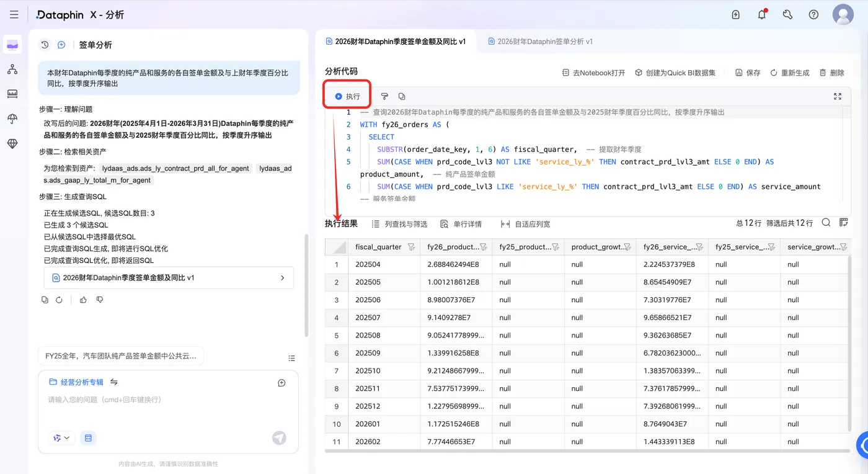Select cell 202601 in fiscal_quarter column
The height and width of the screenshot is (474, 868).
(384, 424)
